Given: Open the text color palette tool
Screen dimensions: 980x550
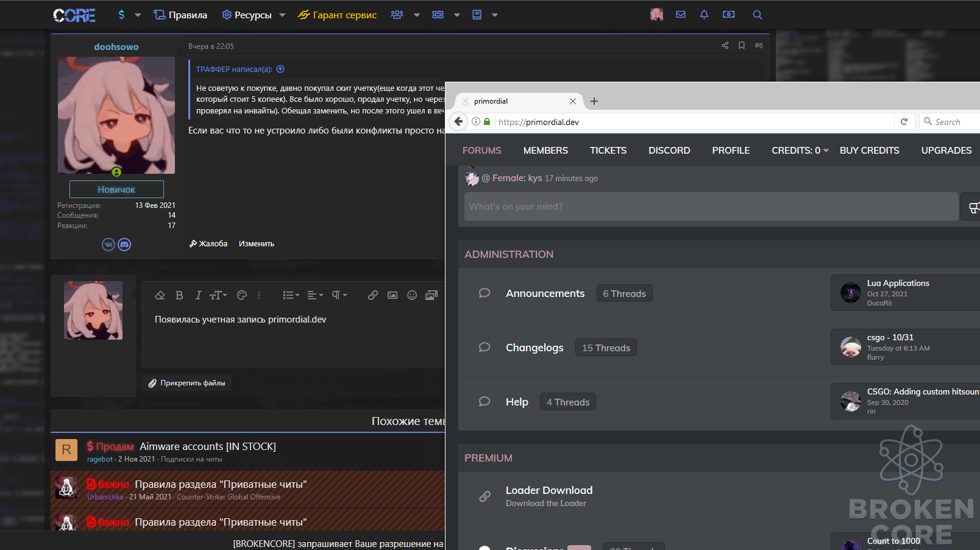Looking at the screenshot, I should [x=242, y=295].
